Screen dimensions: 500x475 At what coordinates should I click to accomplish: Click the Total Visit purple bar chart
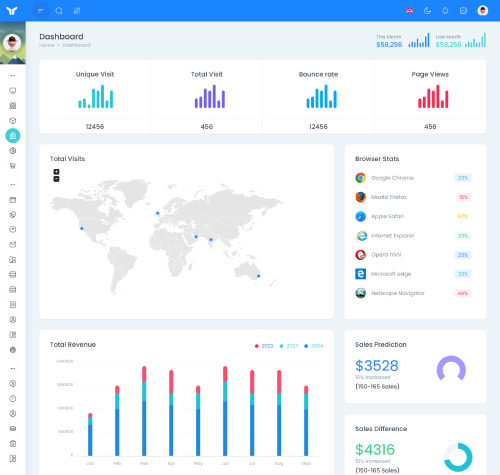[210, 96]
